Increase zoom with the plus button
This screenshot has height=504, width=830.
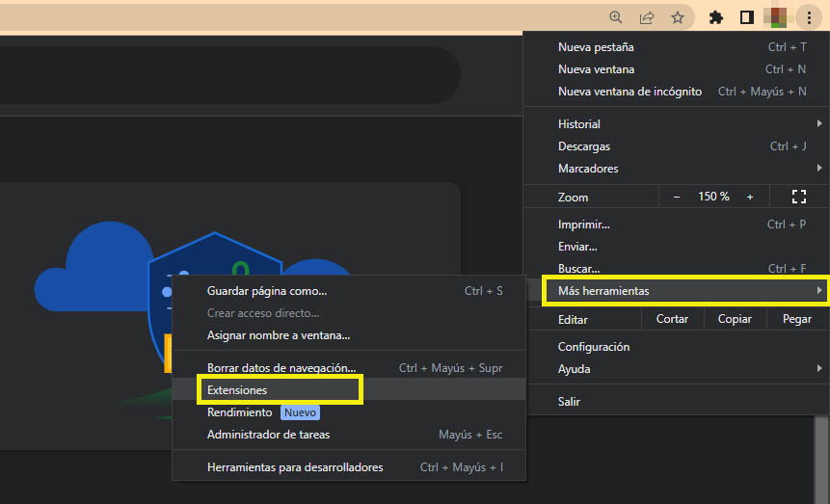[x=750, y=197]
